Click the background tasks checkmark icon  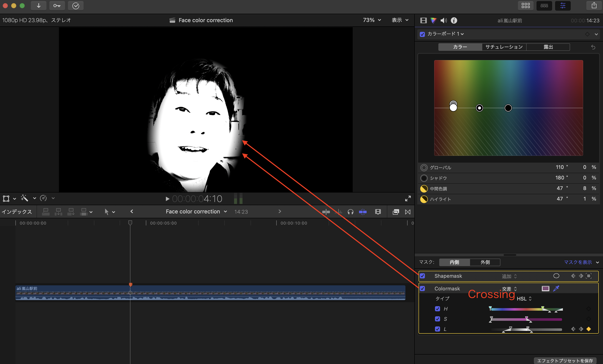click(76, 6)
